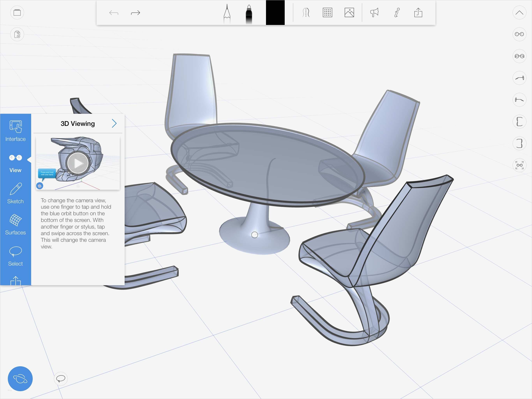The image size is (532, 399).
Task: Open the image import icon
Action: coord(349,12)
